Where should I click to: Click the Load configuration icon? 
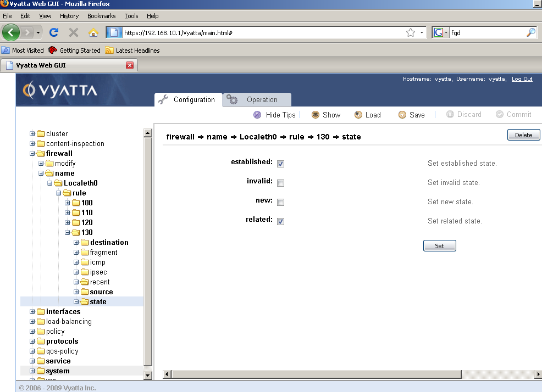click(358, 115)
